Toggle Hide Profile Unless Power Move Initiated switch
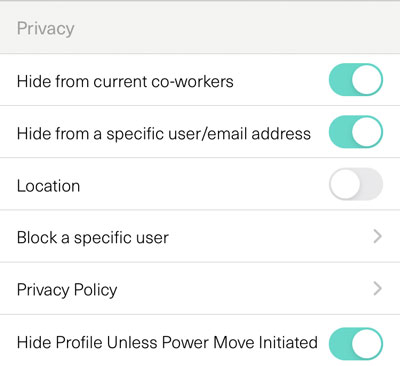 click(x=356, y=344)
